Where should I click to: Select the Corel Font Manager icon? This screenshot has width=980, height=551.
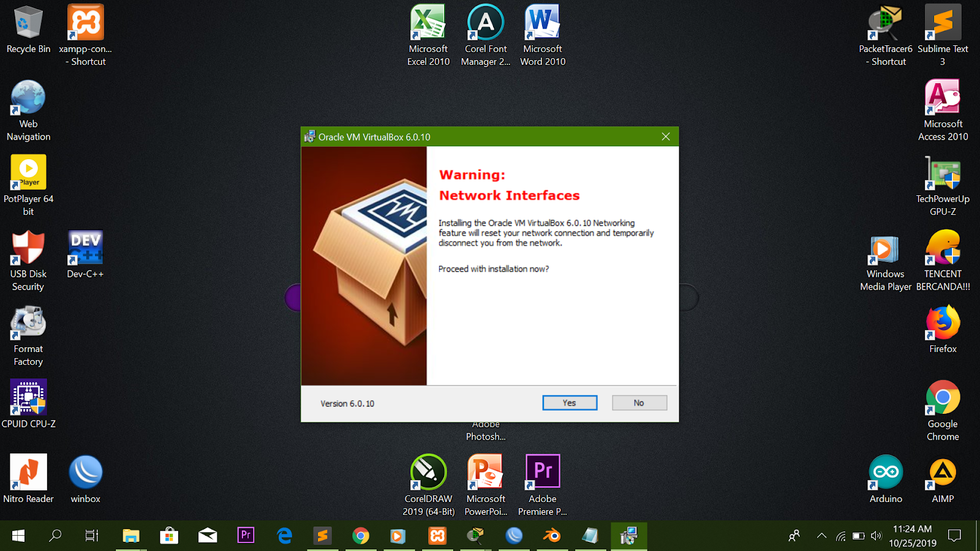point(486,36)
